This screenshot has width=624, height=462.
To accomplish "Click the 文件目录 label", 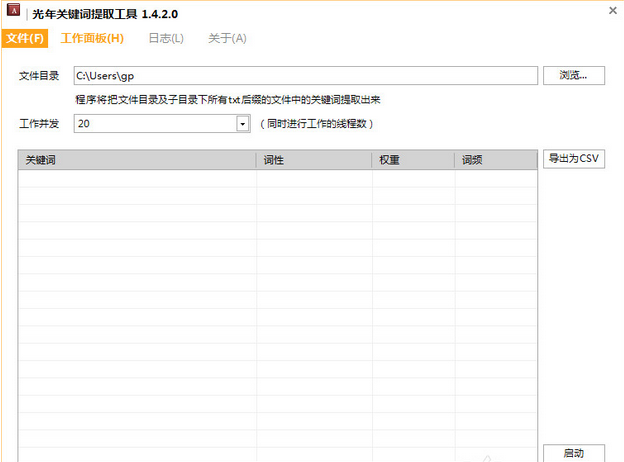I will pos(39,76).
